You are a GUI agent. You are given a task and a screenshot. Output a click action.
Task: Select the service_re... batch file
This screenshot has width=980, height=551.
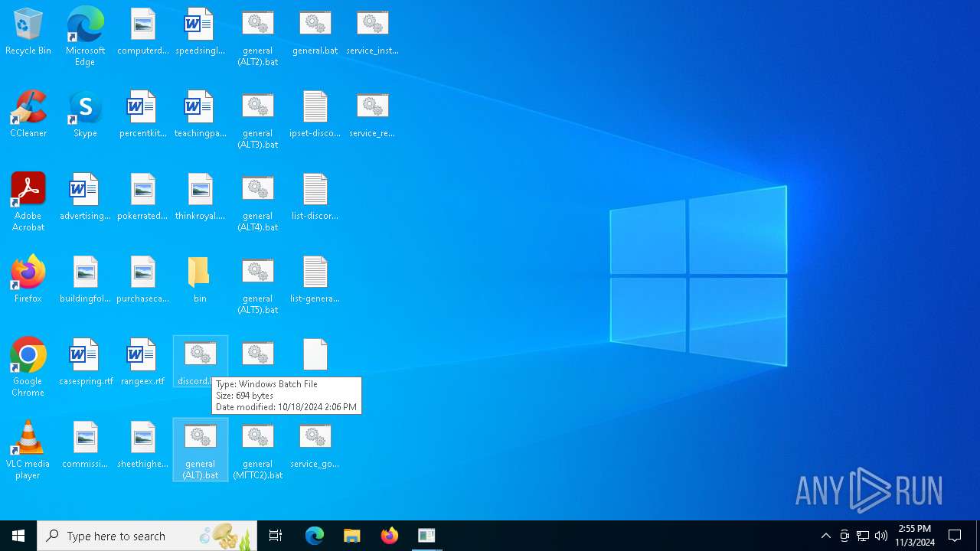coord(372,114)
